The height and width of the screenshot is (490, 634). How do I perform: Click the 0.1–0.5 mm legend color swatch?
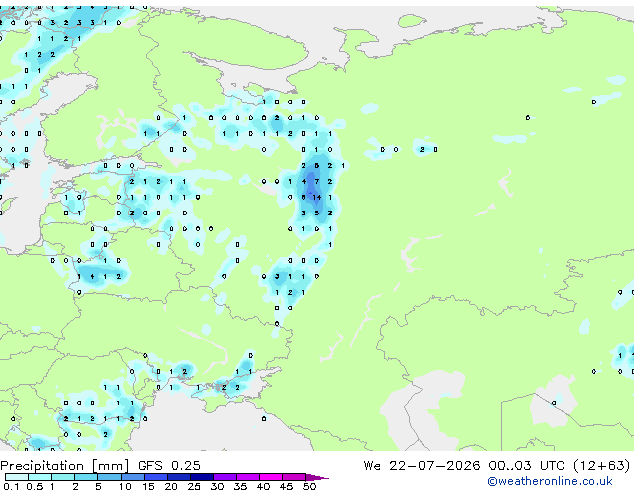[17, 477]
